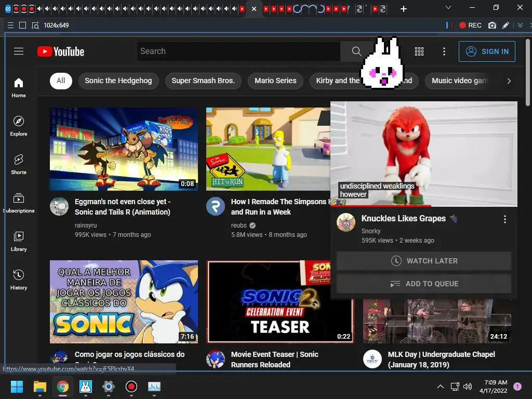
Task: Select the All filter chip
Action: click(x=61, y=81)
